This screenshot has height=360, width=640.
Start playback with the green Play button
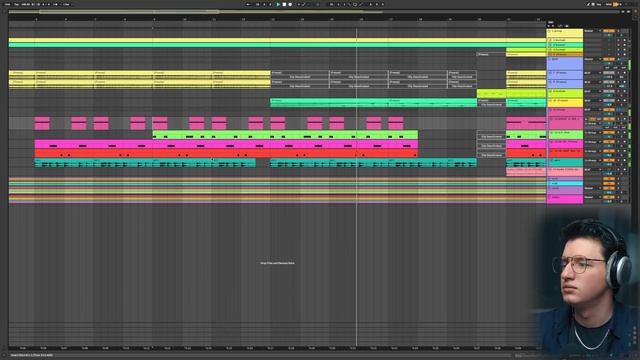tap(278, 4)
